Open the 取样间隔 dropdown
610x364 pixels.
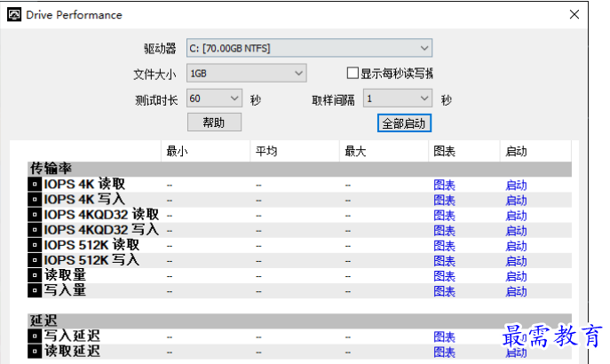point(398,99)
